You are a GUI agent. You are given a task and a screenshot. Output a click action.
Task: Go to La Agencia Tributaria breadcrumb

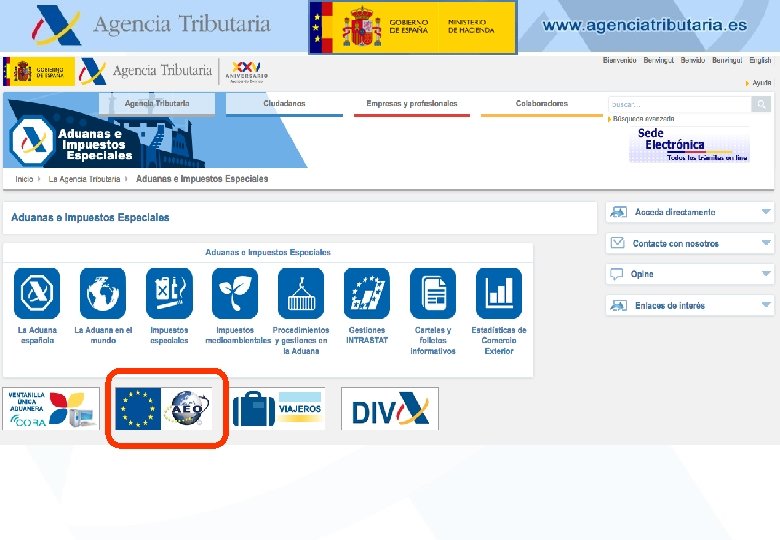click(x=84, y=179)
